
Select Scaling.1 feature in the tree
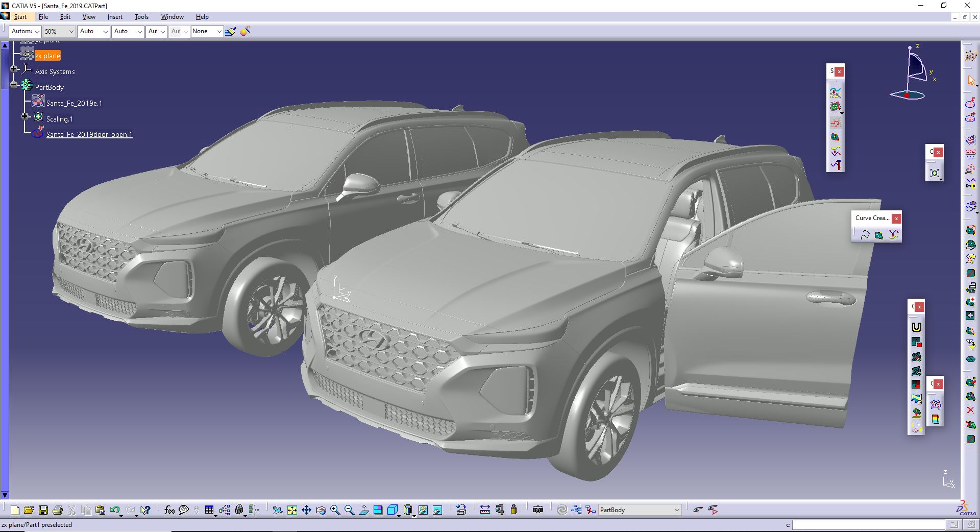click(x=60, y=119)
